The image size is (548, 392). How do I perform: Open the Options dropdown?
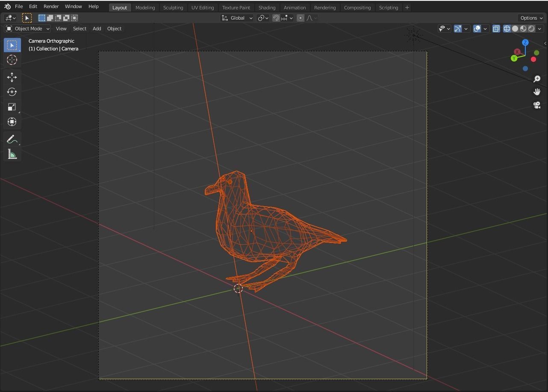(x=531, y=18)
